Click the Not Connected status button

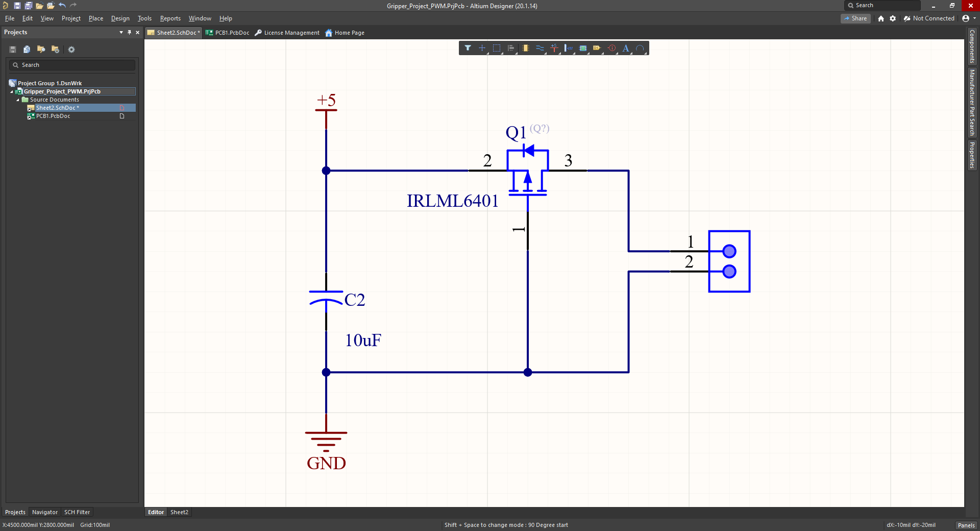click(x=929, y=18)
